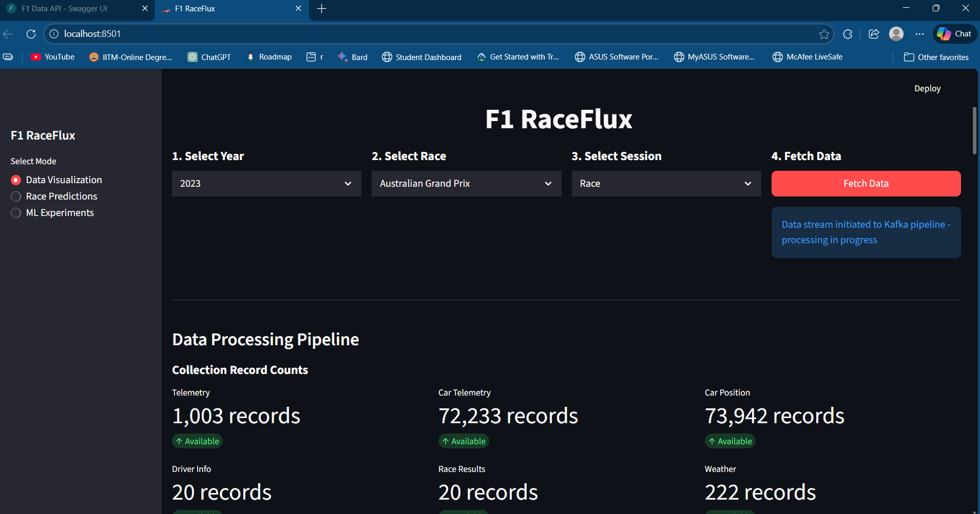Screen dimensions: 980x514
Task: Open Copilot Chat button
Action: [x=955, y=34]
